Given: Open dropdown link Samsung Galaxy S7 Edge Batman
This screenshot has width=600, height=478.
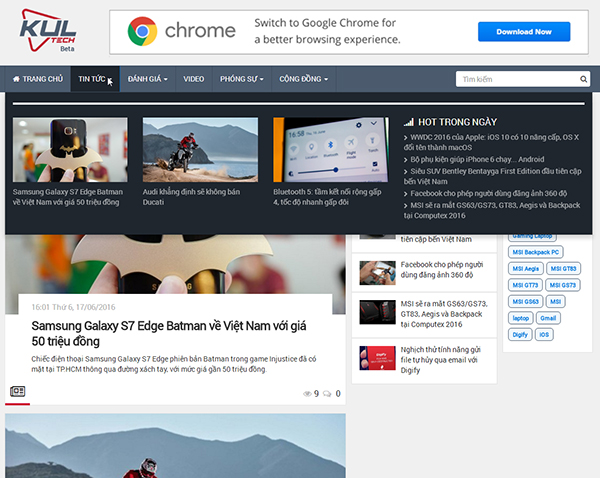Looking at the screenshot, I should tap(68, 197).
